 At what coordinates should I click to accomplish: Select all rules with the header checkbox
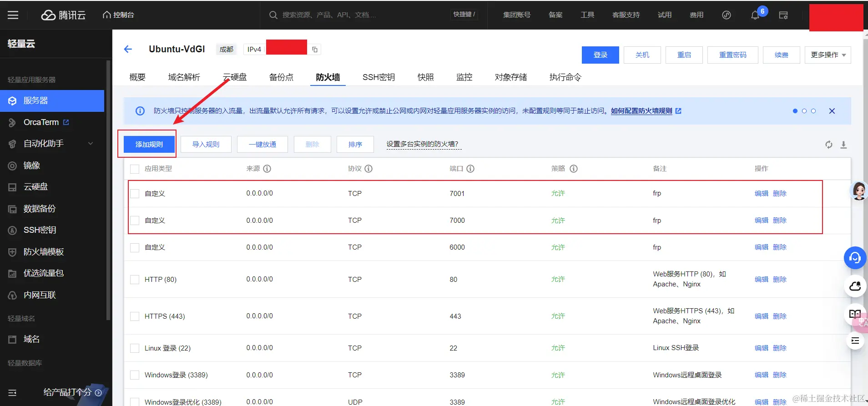pos(135,169)
